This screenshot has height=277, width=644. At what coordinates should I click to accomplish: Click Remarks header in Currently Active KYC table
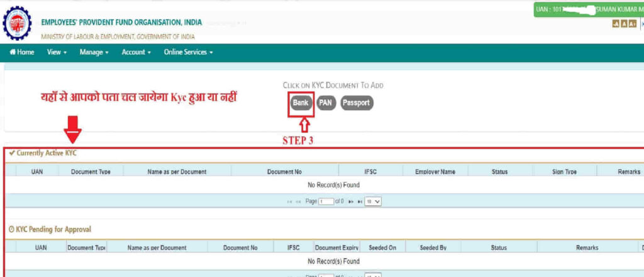click(629, 172)
